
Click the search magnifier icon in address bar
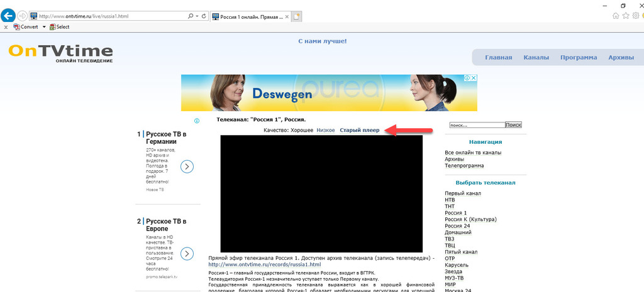pos(190,16)
